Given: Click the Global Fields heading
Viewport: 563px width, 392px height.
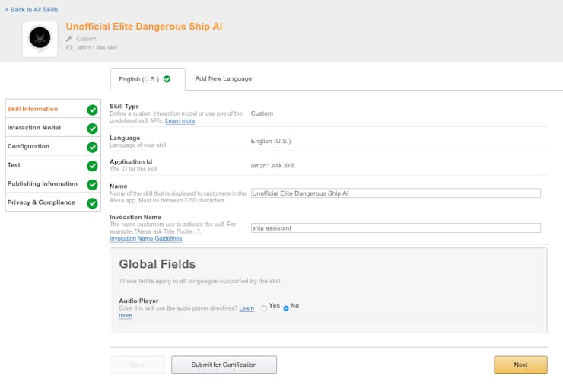Looking at the screenshot, I should [157, 264].
